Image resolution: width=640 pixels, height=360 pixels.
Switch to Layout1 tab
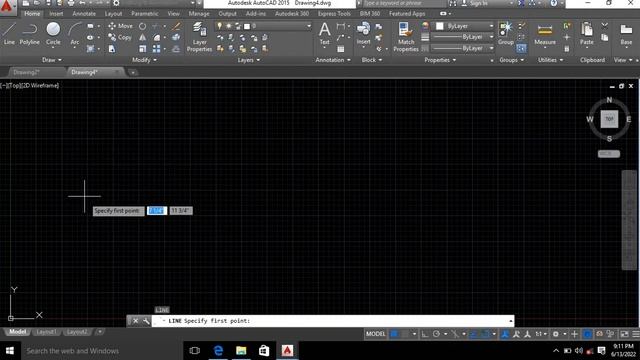46,332
